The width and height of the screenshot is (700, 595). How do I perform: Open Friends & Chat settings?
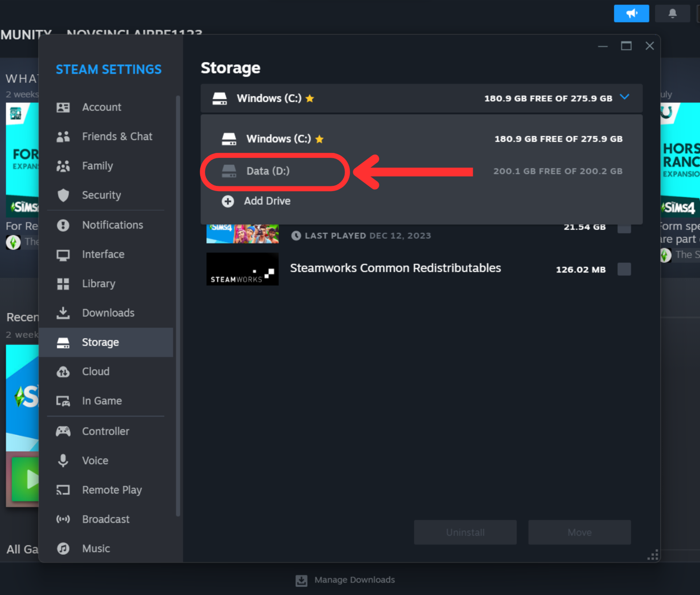coord(117,136)
